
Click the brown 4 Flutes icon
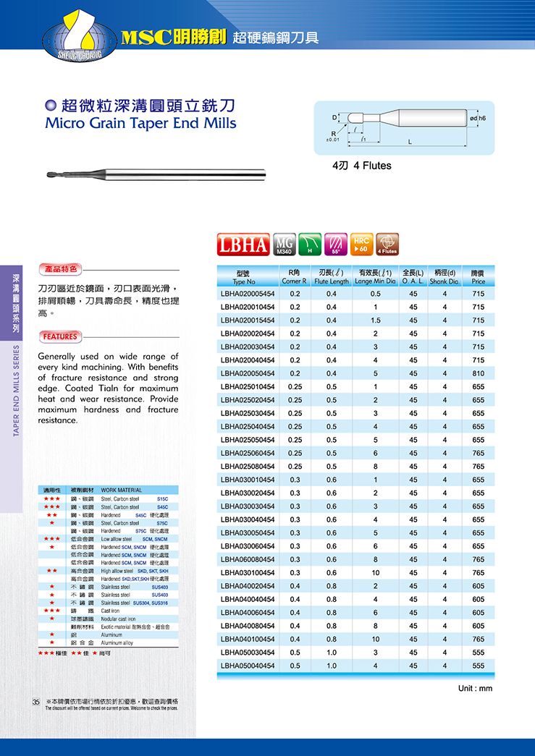coord(387,245)
